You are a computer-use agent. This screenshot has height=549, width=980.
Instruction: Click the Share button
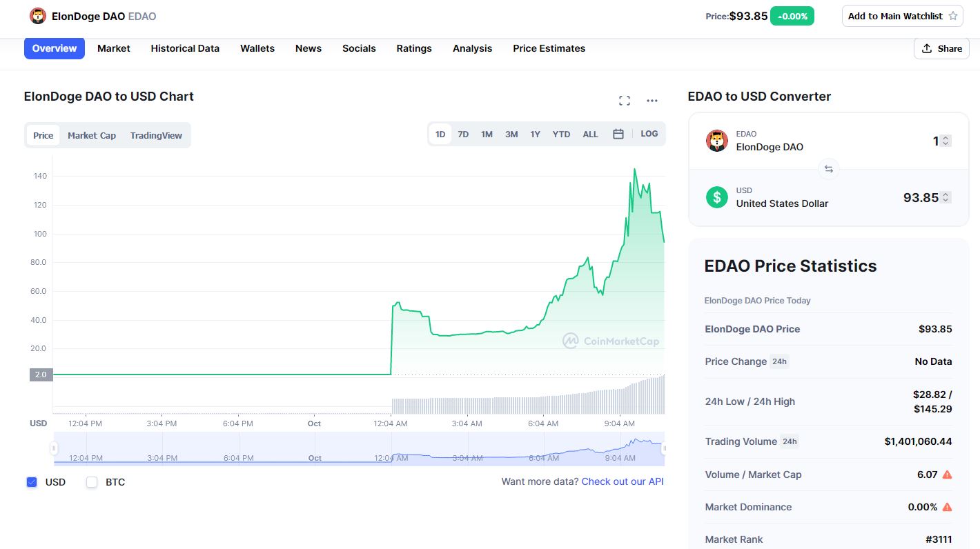point(941,48)
